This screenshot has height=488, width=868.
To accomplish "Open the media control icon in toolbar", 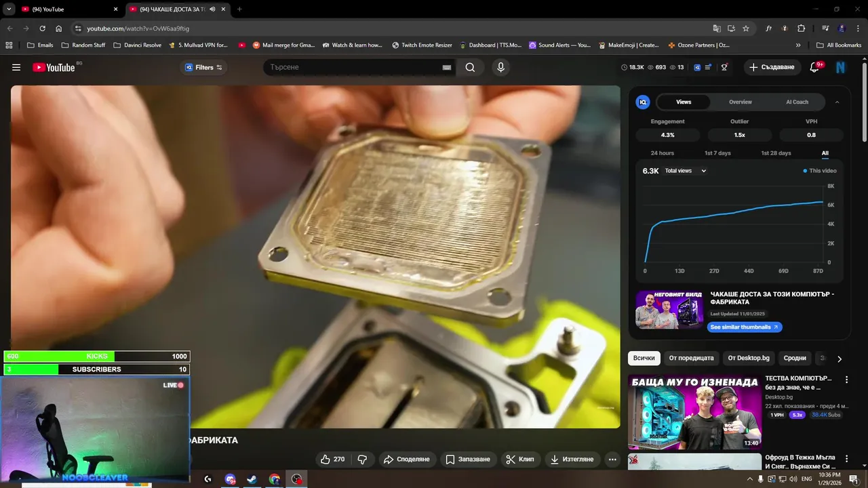I will tap(825, 28).
